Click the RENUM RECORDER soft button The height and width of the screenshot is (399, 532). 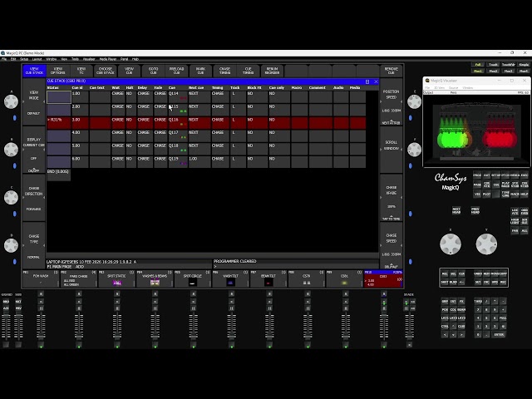[272, 71]
